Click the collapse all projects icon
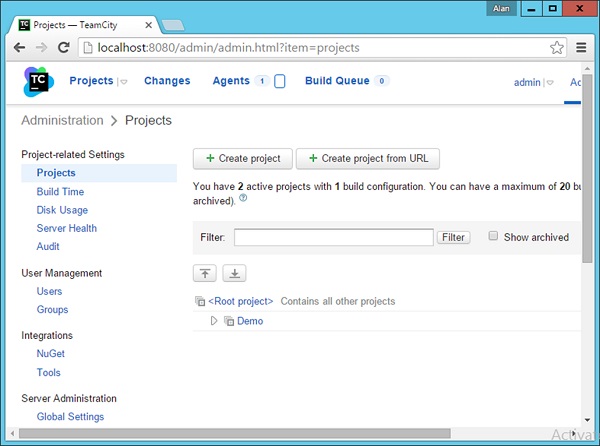Image resolution: width=600 pixels, height=446 pixels. pos(205,273)
